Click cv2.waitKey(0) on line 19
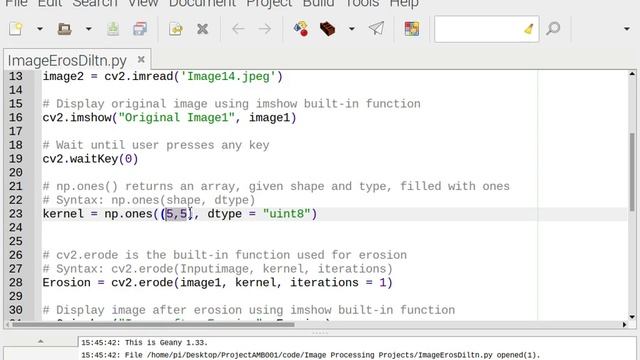The image size is (640, 360). [90, 159]
